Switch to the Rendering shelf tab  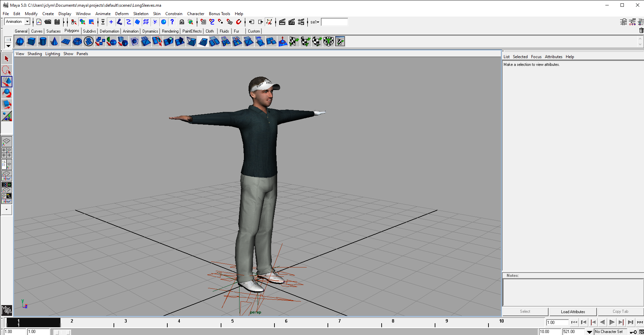[170, 31]
